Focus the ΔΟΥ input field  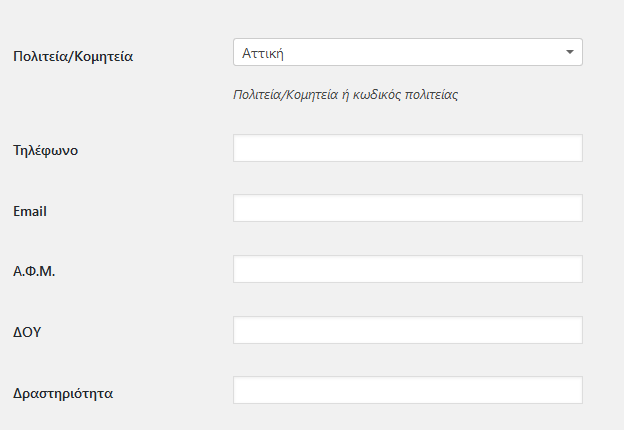click(x=407, y=330)
